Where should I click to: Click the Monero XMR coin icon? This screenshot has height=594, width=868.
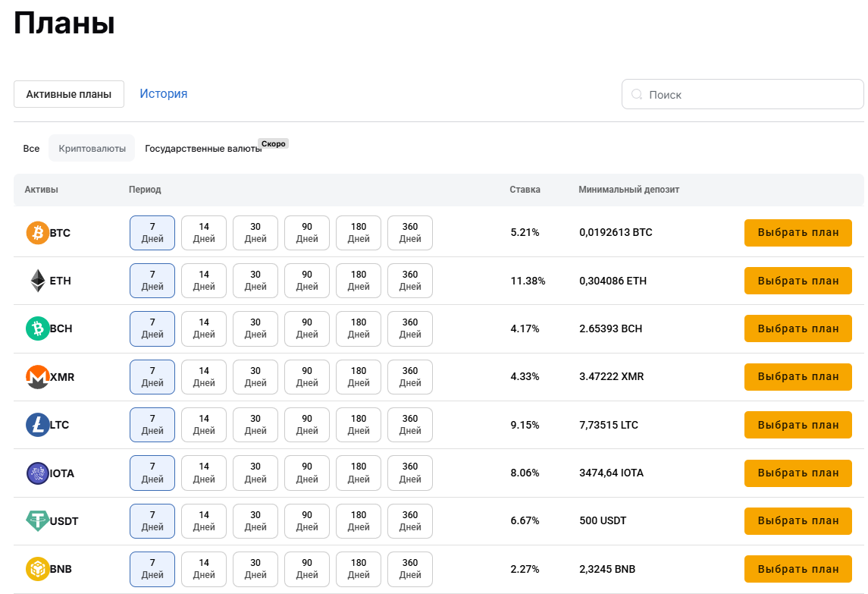pyautogui.click(x=38, y=377)
